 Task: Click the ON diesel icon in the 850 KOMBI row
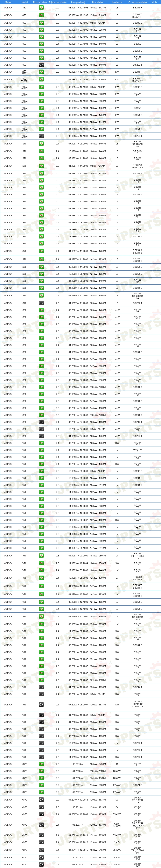coord(41,136)
